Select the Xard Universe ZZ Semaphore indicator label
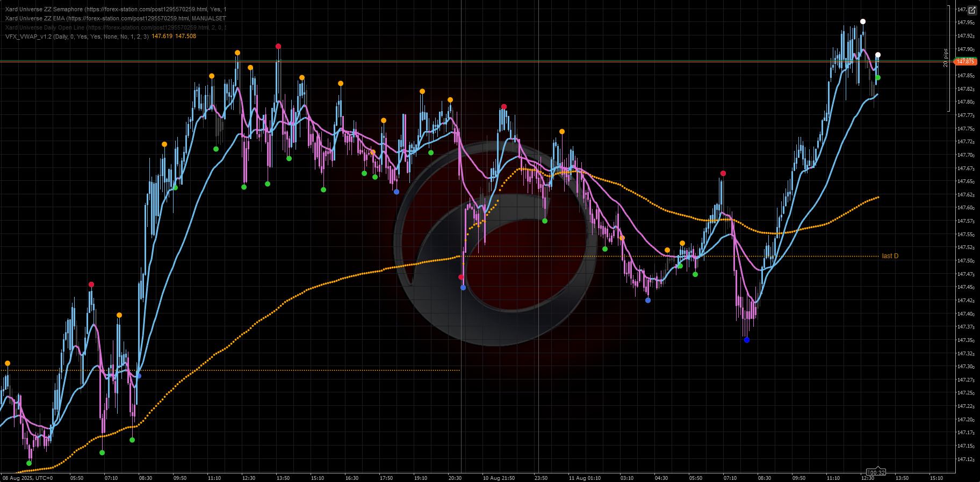The width and height of the screenshot is (980, 482). [116, 9]
